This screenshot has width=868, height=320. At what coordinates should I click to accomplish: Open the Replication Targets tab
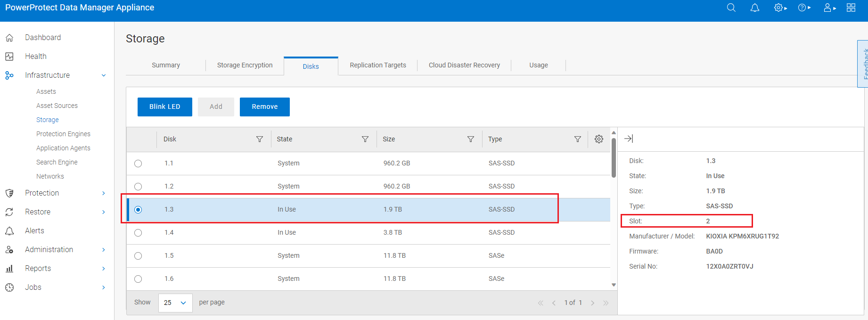pyautogui.click(x=377, y=65)
